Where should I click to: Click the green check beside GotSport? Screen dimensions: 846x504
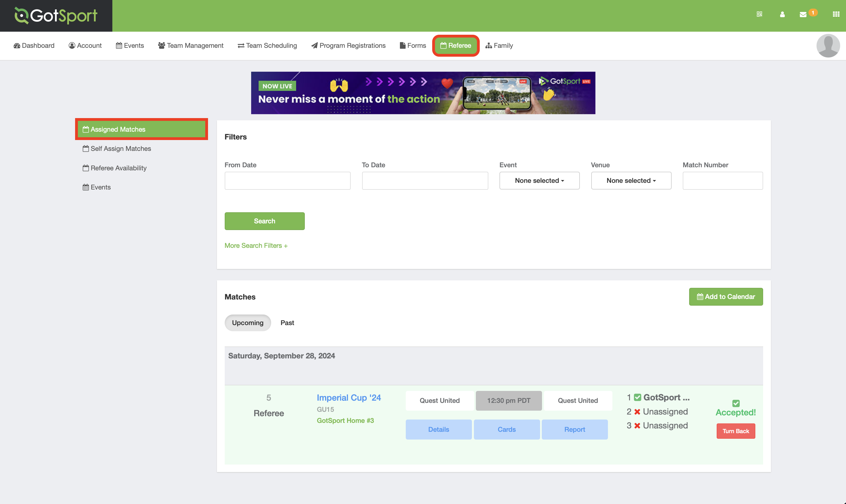point(638,397)
